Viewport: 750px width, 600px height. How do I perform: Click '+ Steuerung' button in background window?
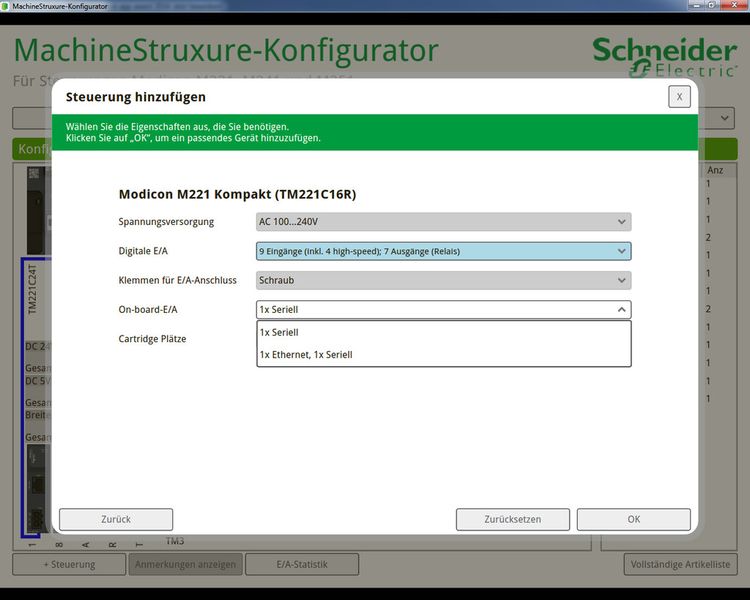[69, 564]
